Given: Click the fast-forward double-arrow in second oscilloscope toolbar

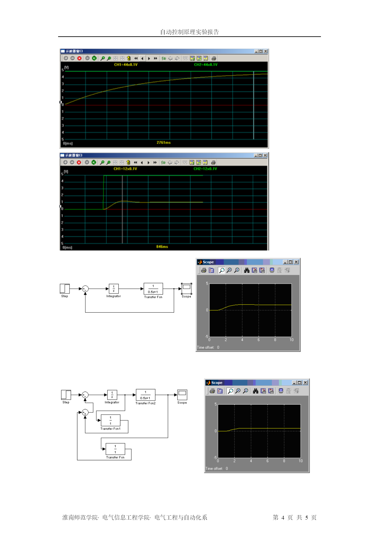Looking at the screenshot, I should pyautogui.click(x=155, y=163).
